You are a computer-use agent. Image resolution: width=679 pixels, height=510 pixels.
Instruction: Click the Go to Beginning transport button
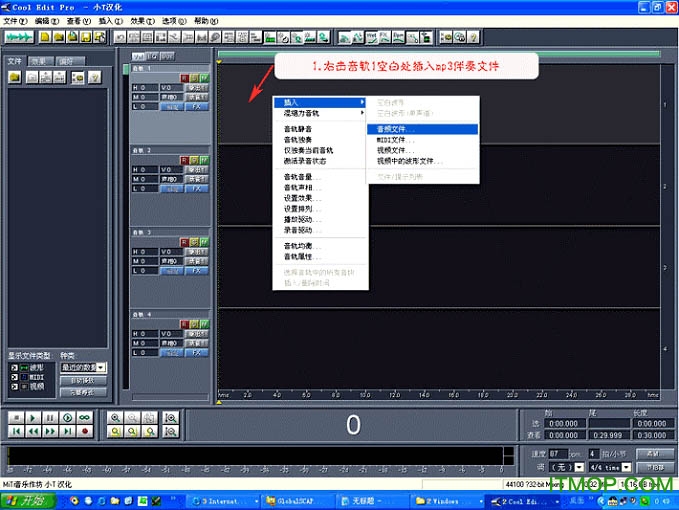pyautogui.click(x=15, y=431)
